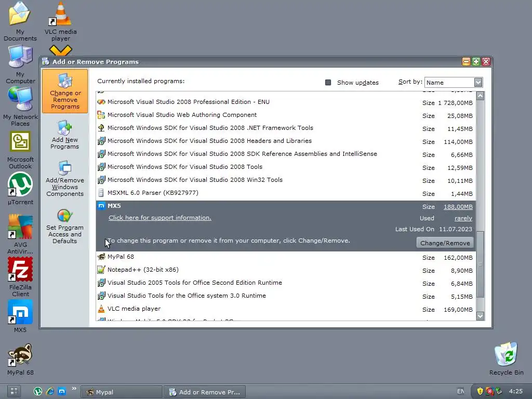
Task: Select the MyPal 68 program row
Action: pyautogui.click(x=286, y=257)
